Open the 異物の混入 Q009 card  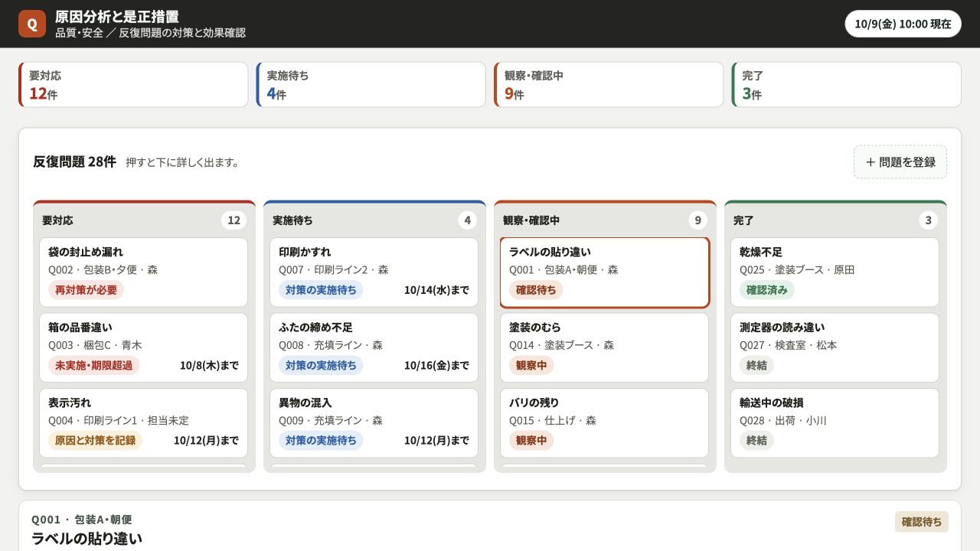(x=374, y=423)
